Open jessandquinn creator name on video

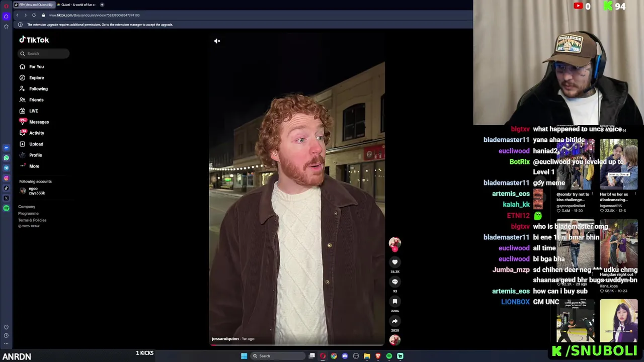(x=225, y=339)
